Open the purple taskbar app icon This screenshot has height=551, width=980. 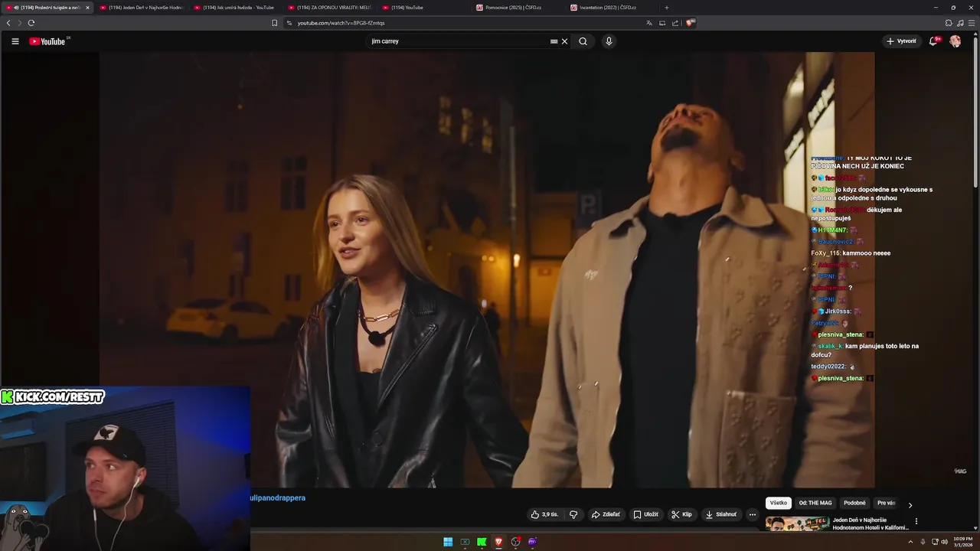coord(532,542)
